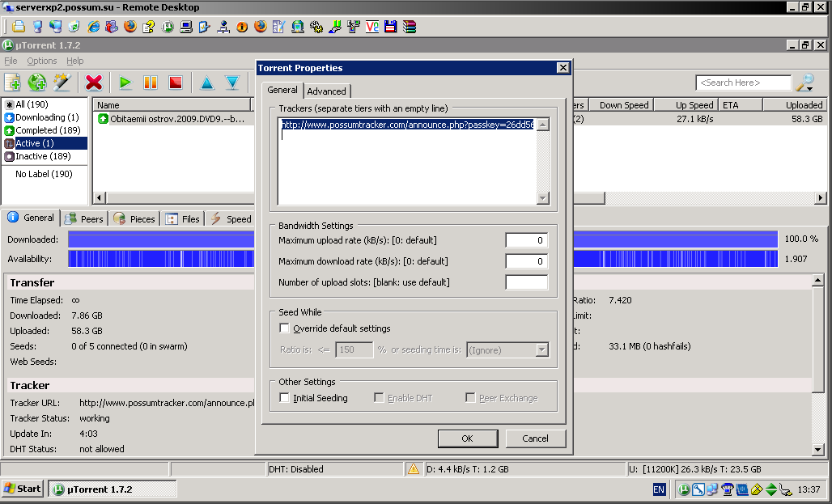The width and height of the screenshot is (832, 504).
Task: Select the All (190) category
Action: click(x=45, y=104)
